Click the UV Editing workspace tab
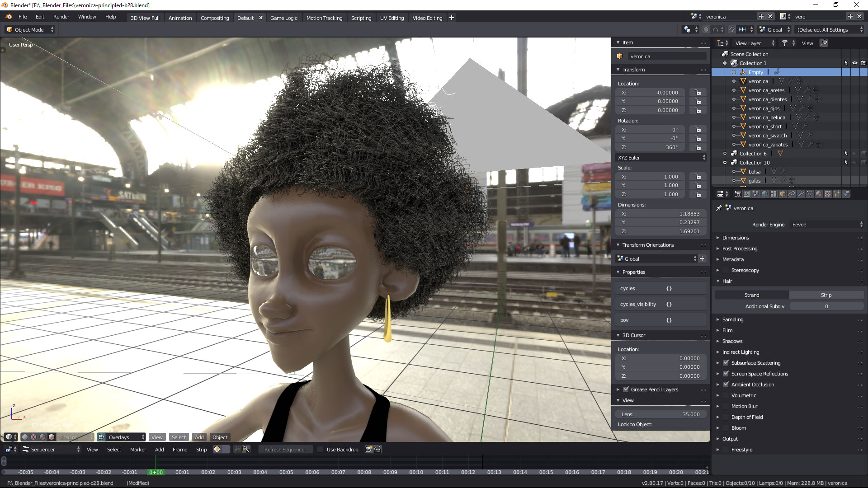Screen dimensions: 868x488 pos(392,17)
